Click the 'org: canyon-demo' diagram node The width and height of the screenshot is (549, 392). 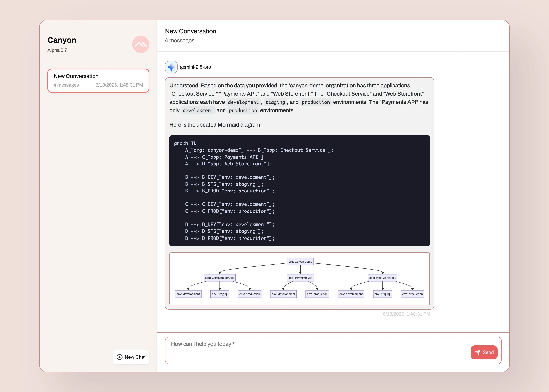300,262
